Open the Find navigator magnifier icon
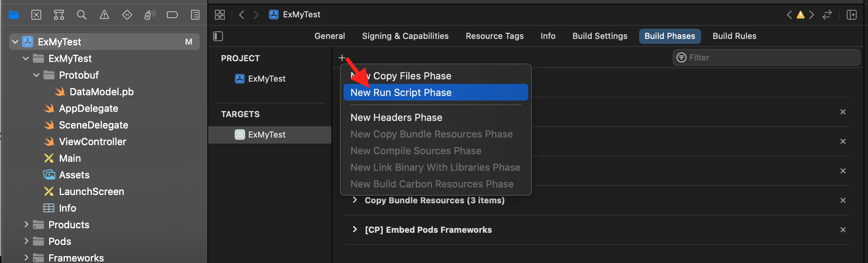The width and height of the screenshot is (868, 263). click(81, 15)
